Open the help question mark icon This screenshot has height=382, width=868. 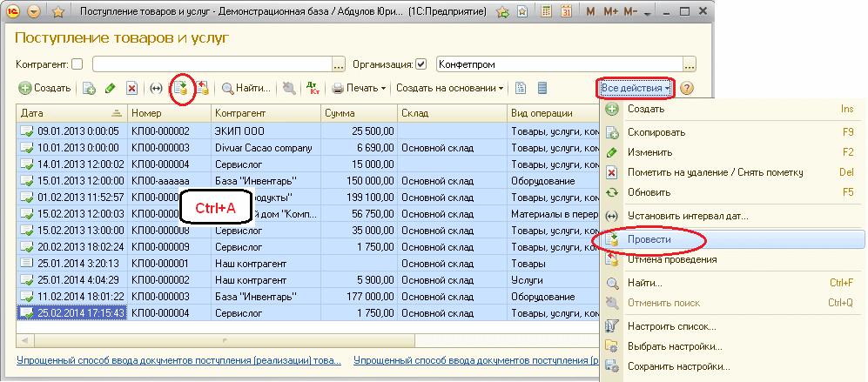(687, 88)
